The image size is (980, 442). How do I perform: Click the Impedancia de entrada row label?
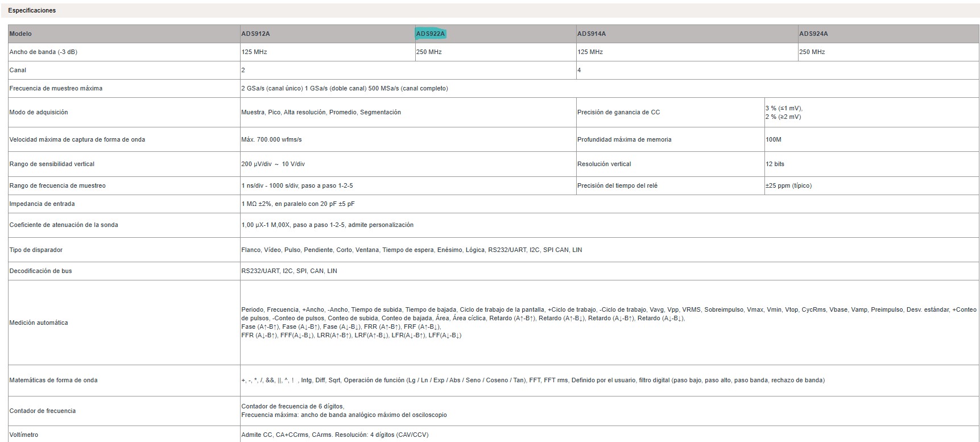point(42,204)
